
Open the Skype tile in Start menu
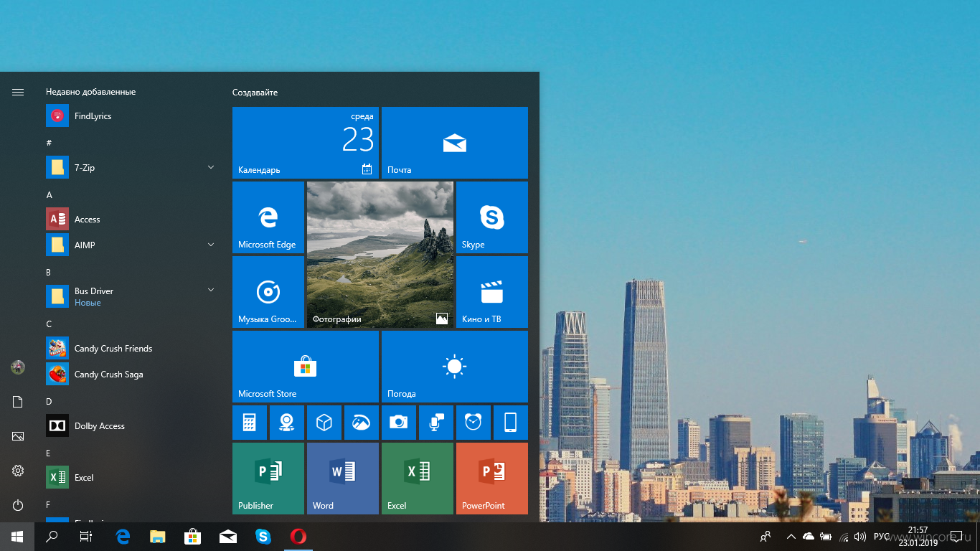[492, 217]
